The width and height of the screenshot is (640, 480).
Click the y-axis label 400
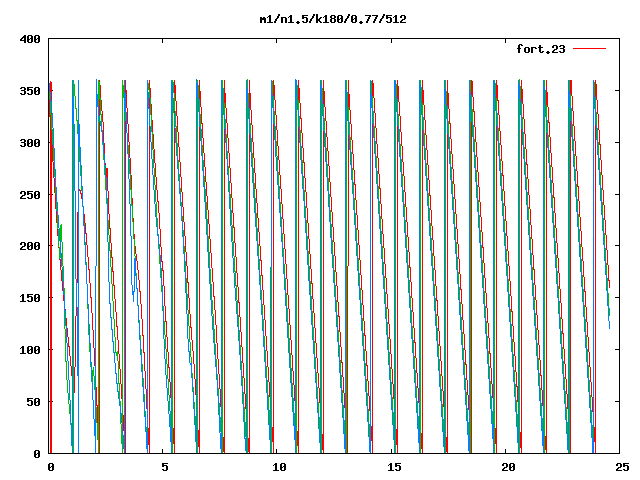(30, 39)
